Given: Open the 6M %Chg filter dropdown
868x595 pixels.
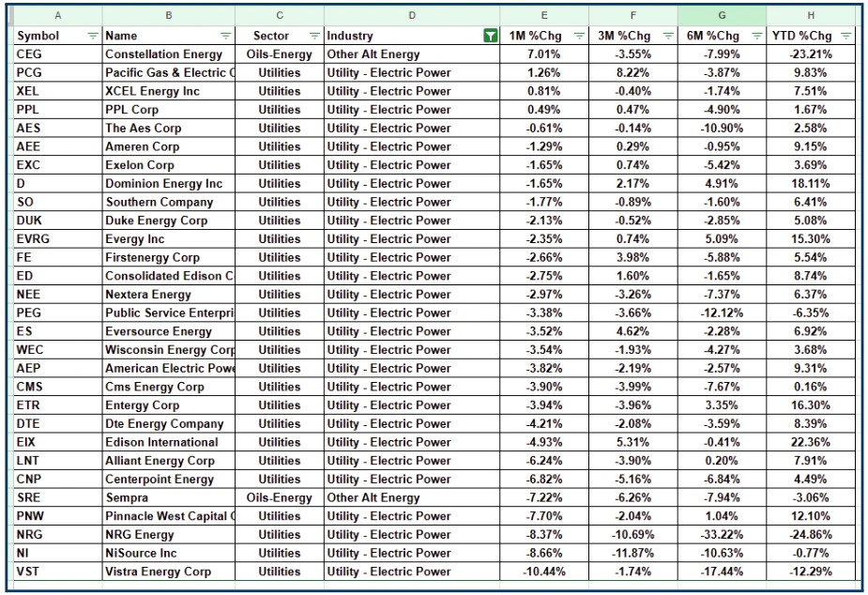Looking at the screenshot, I should pos(756,36).
